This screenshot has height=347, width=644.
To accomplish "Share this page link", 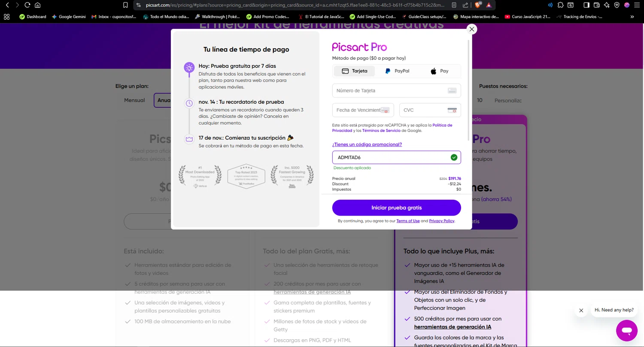I will [x=465, y=5].
